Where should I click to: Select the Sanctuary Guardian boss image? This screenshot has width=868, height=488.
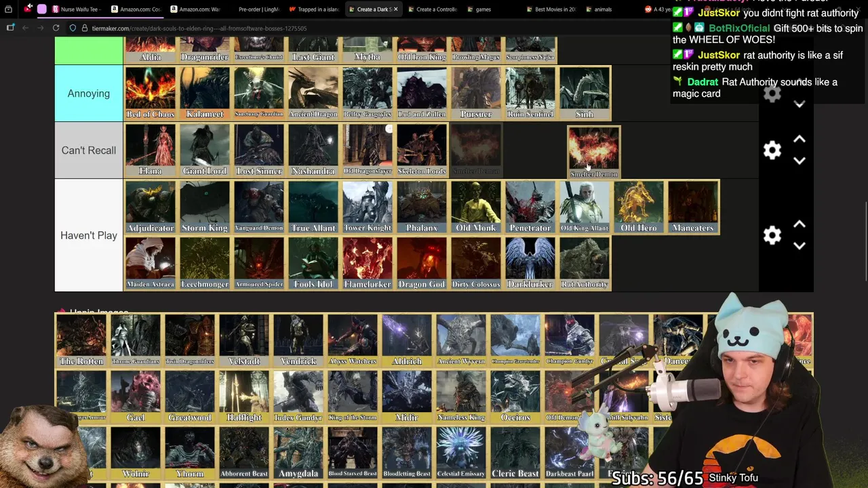[x=258, y=94]
